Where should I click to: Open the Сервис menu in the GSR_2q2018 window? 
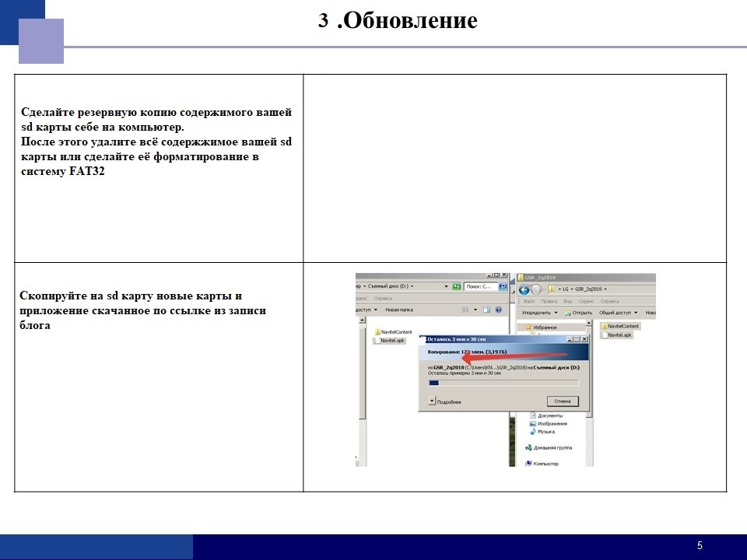(586, 302)
